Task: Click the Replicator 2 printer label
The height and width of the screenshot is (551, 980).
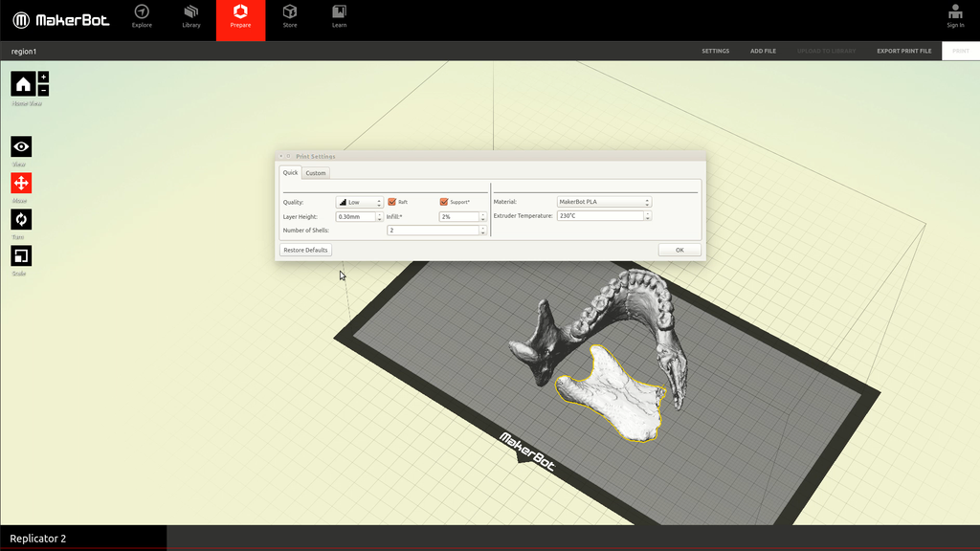Action: tap(38, 539)
